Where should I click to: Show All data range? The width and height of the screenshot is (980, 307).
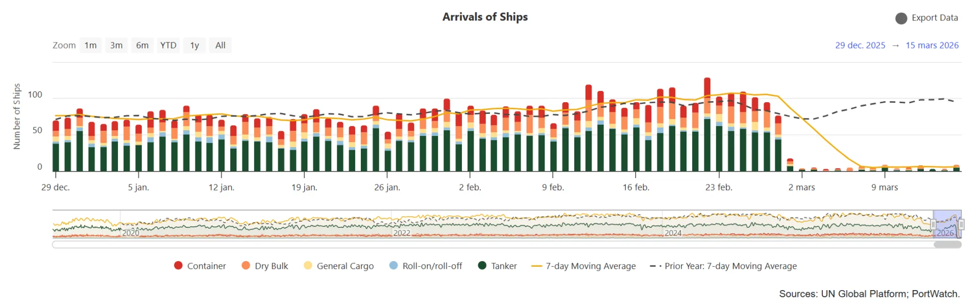coord(220,45)
